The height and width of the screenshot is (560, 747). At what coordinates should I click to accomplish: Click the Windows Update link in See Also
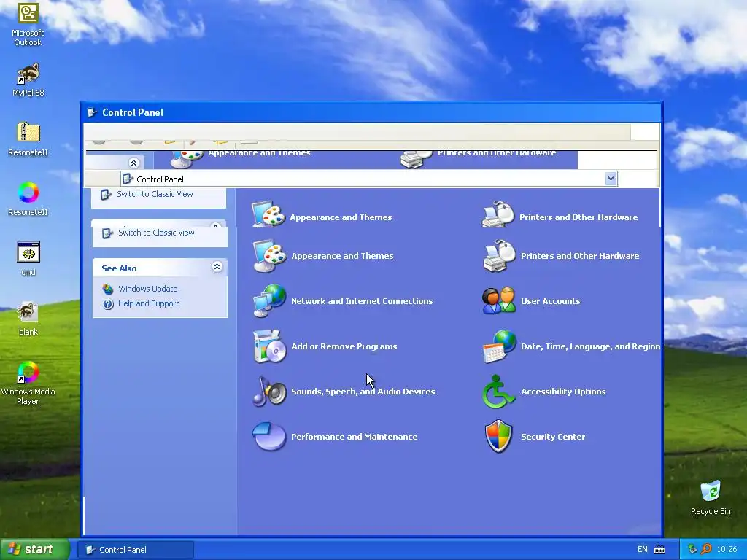[x=147, y=289]
